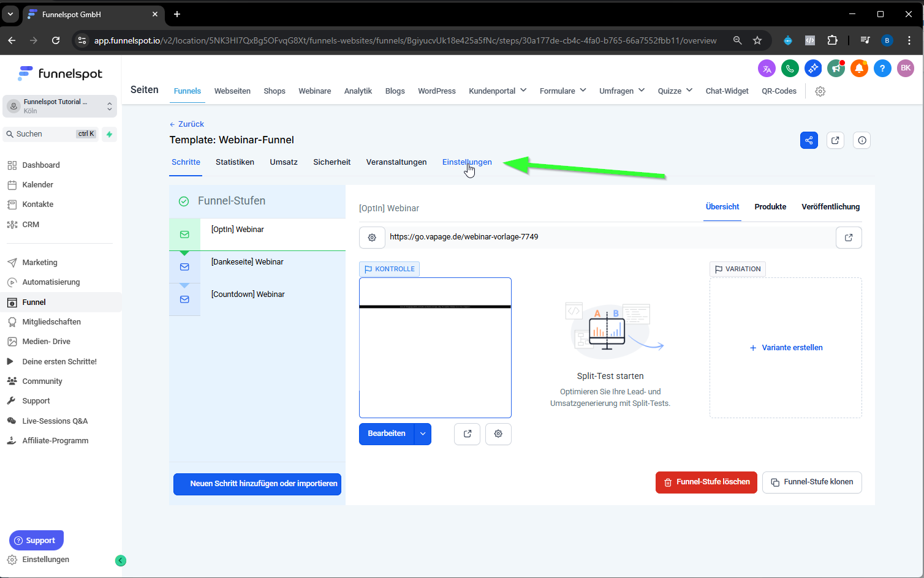Click the funnel info icon
The image size is (924, 578).
[x=862, y=140]
